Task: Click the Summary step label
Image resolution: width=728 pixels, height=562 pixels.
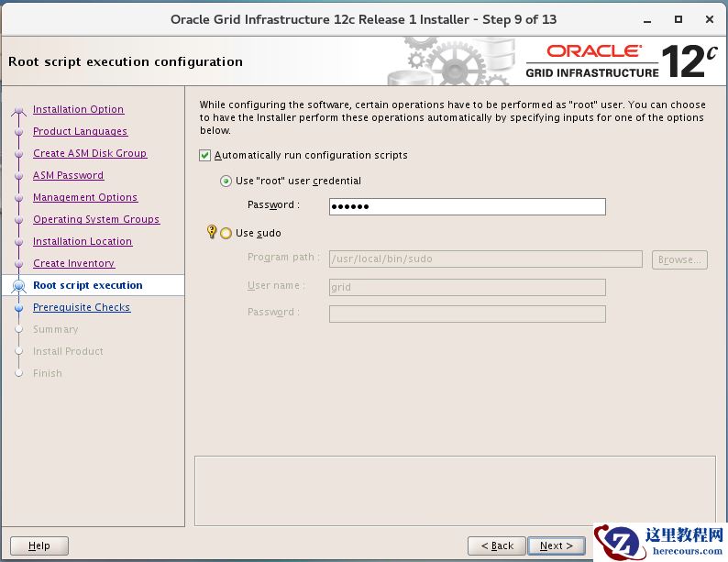Action: coord(56,329)
